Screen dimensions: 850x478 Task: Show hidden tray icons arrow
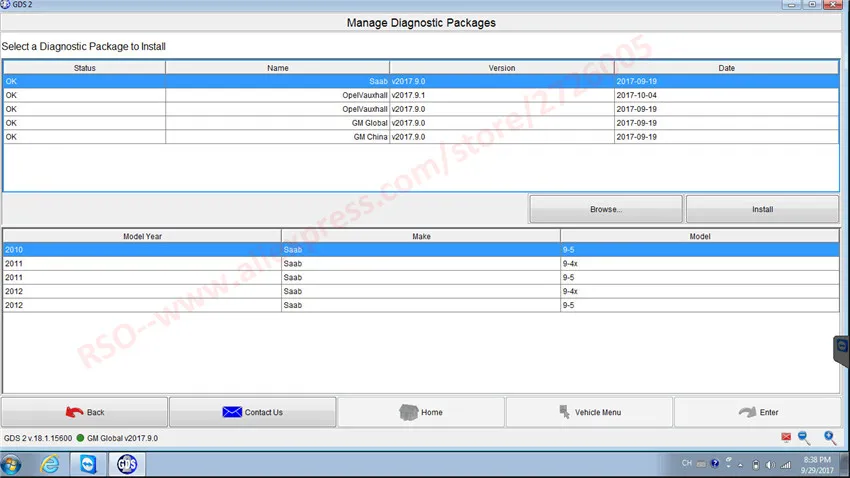coord(740,465)
